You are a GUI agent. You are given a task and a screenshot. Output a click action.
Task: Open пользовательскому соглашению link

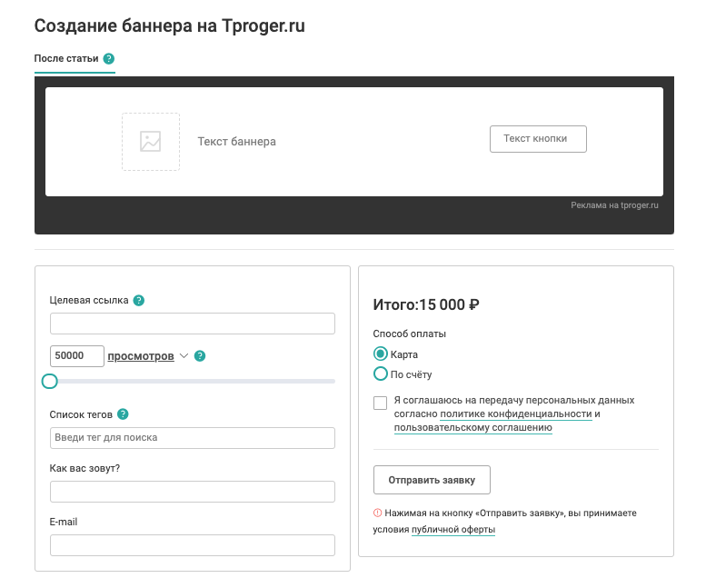tap(473, 428)
